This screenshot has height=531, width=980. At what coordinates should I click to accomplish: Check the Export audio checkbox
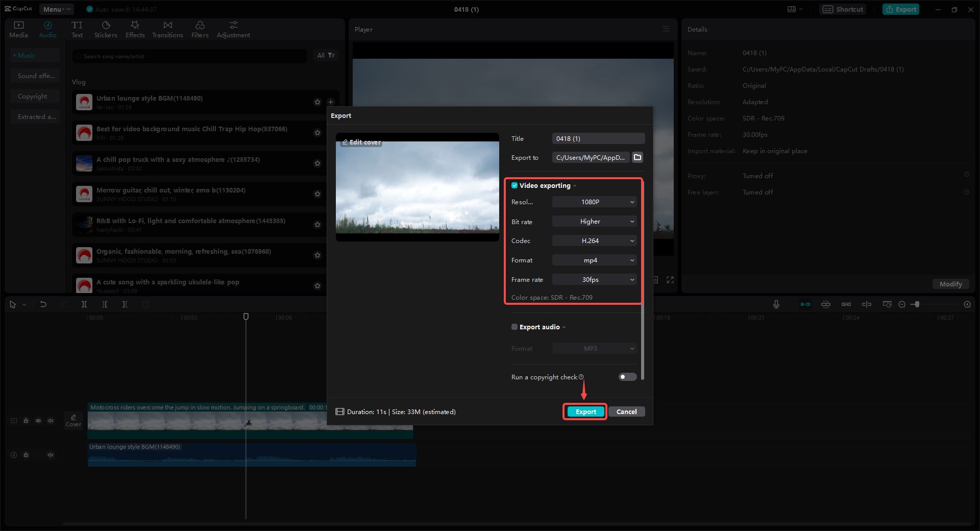[514, 327]
